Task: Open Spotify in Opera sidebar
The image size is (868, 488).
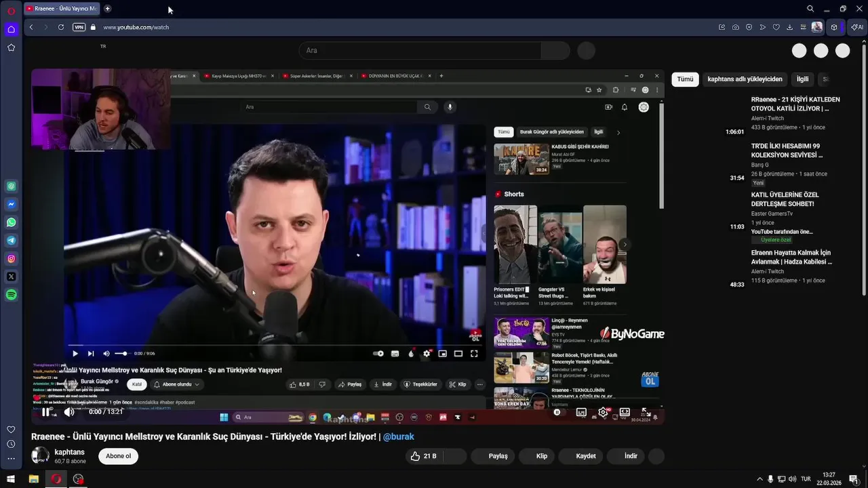Action: (12, 295)
